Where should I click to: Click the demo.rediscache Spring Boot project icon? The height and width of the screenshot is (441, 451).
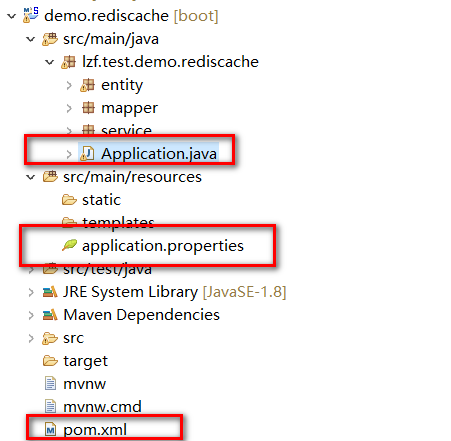point(31,15)
